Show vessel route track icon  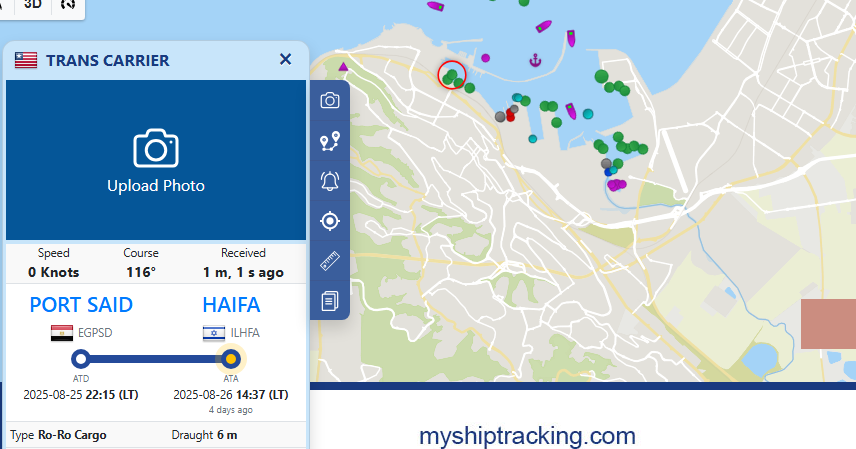click(330, 141)
